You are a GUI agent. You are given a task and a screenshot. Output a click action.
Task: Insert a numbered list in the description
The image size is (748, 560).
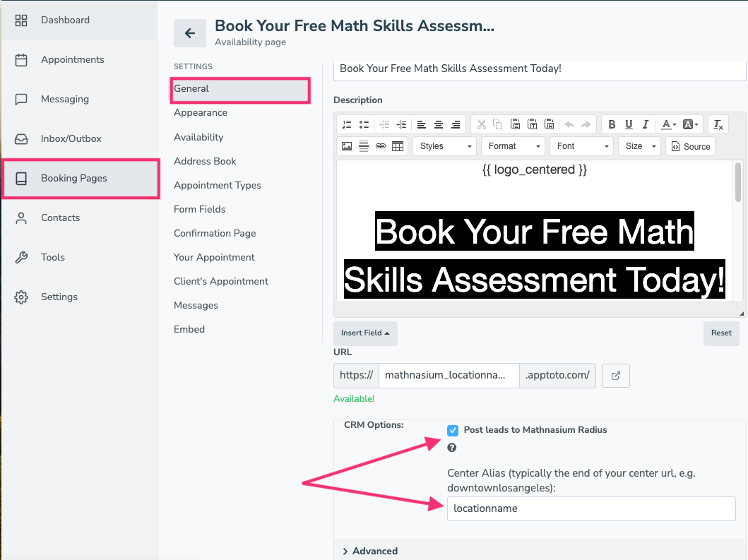[x=347, y=124]
